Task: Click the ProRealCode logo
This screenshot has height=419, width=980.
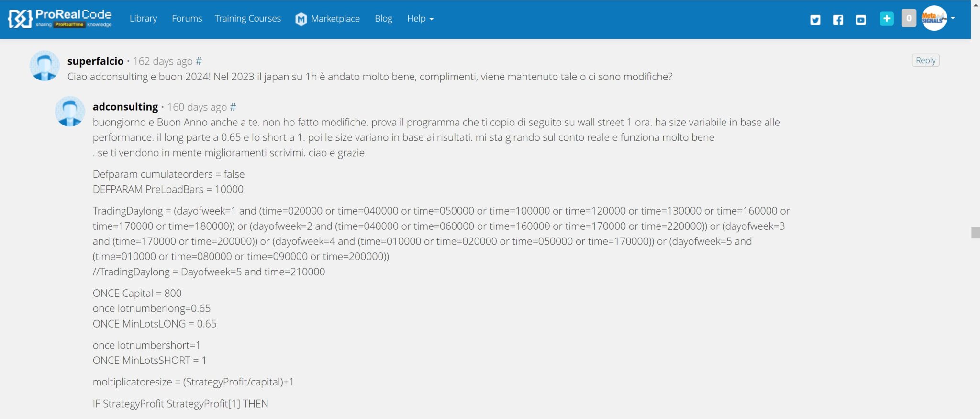Action: [x=60, y=19]
